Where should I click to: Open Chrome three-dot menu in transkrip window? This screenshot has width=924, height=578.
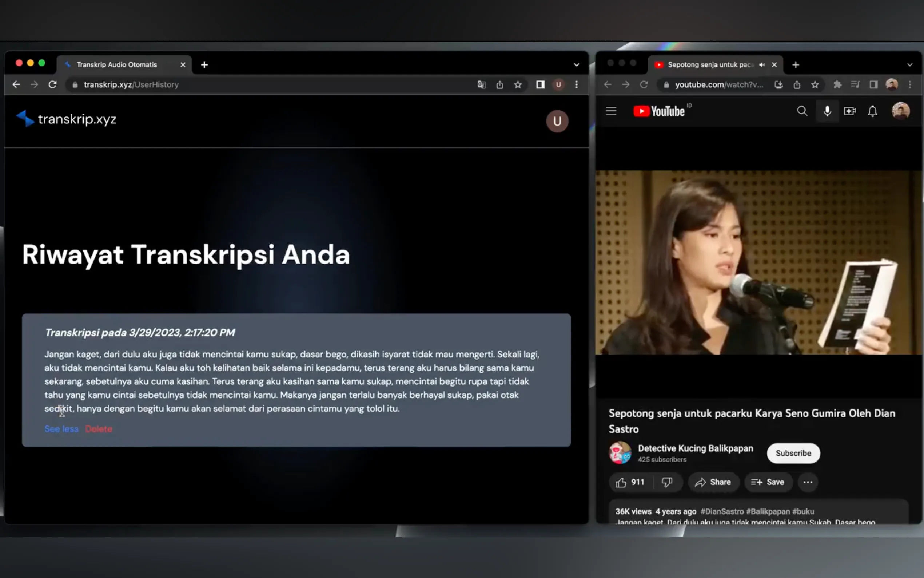tap(576, 84)
